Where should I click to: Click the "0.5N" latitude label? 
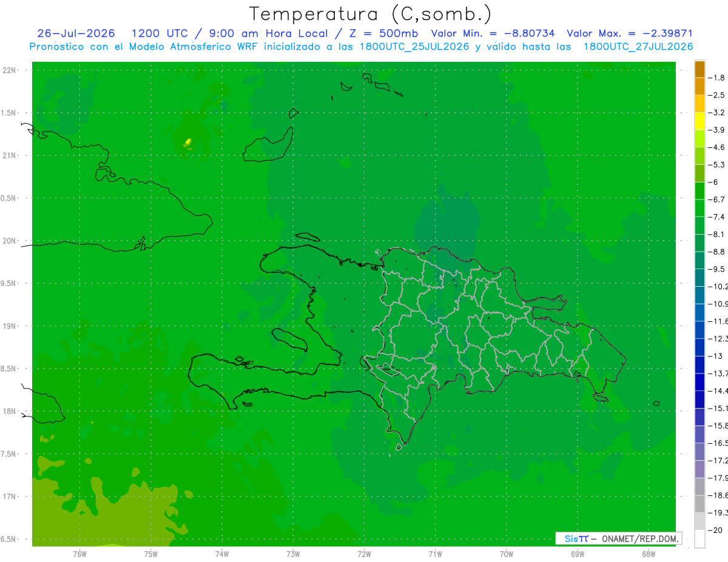8,198
